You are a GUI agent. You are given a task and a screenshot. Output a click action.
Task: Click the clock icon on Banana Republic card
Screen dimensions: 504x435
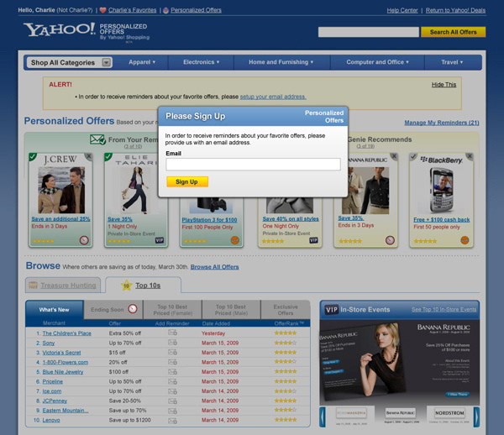tap(390, 240)
